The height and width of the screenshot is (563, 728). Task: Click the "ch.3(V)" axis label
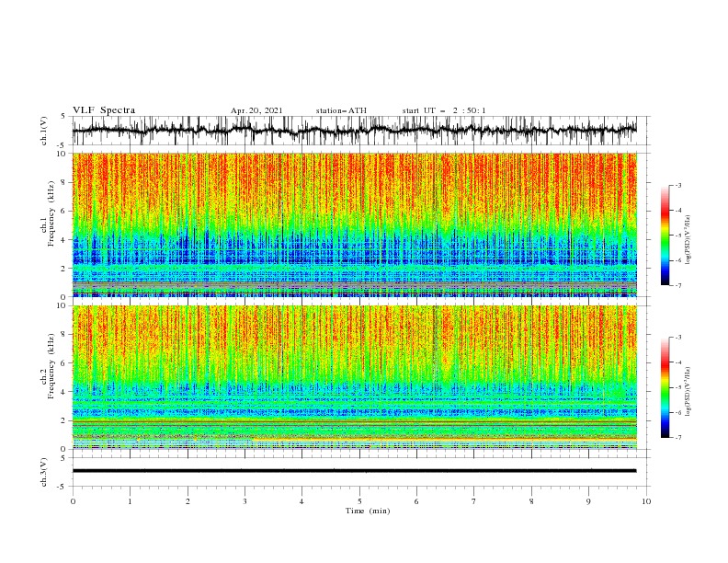44,472
